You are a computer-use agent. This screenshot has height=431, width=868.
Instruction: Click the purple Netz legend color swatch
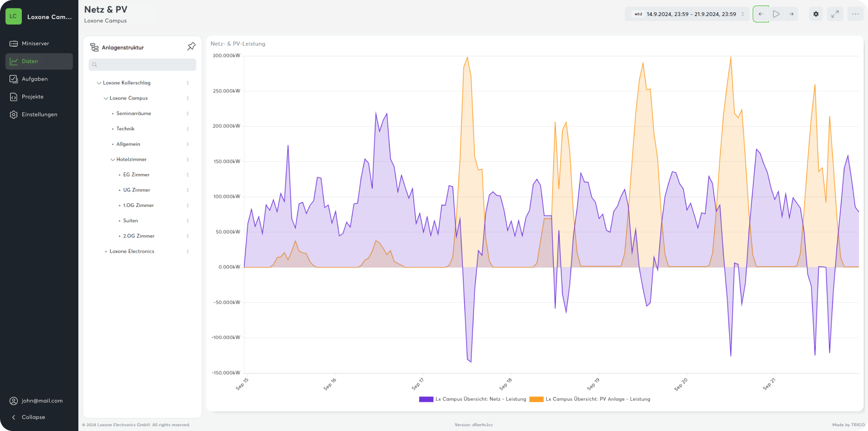point(426,399)
